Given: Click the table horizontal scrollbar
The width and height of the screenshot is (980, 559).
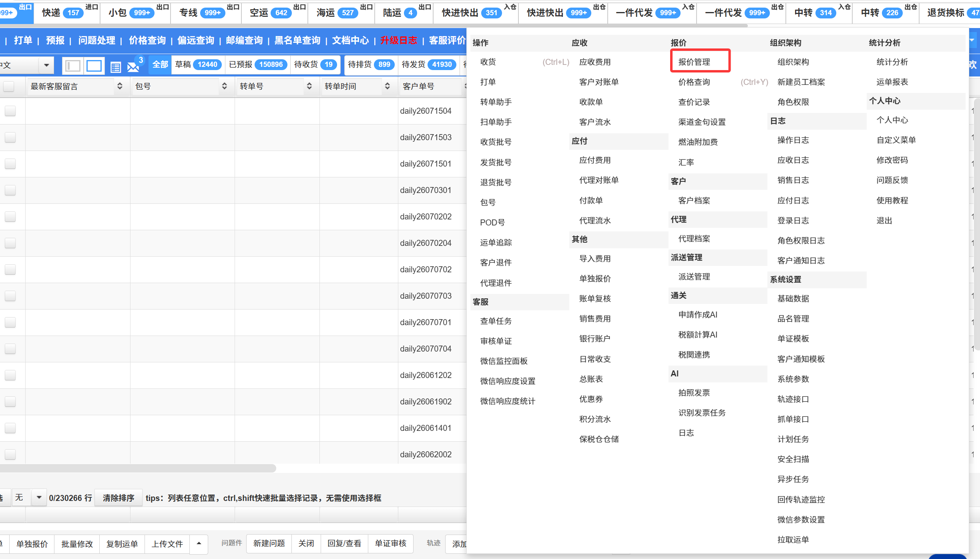Looking at the screenshot, I should coord(138,468).
